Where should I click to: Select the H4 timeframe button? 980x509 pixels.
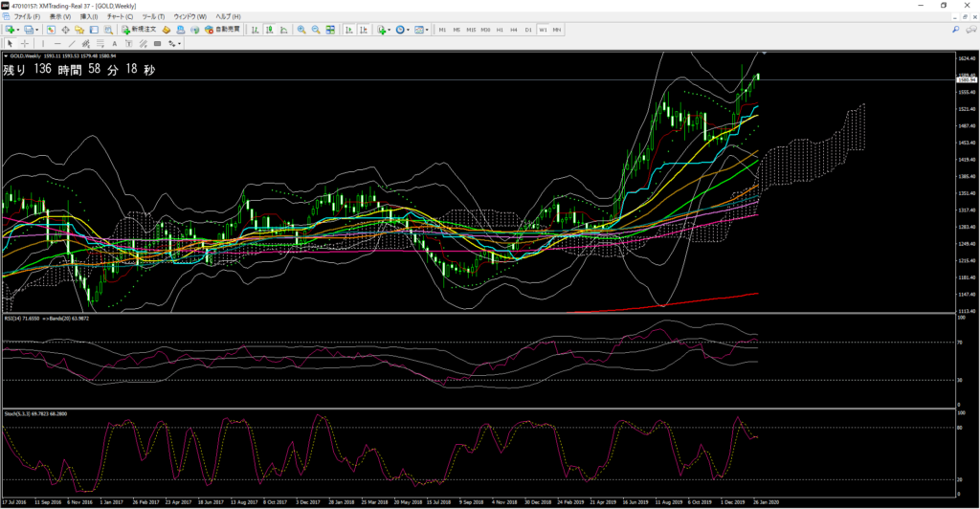click(x=514, y=30)
